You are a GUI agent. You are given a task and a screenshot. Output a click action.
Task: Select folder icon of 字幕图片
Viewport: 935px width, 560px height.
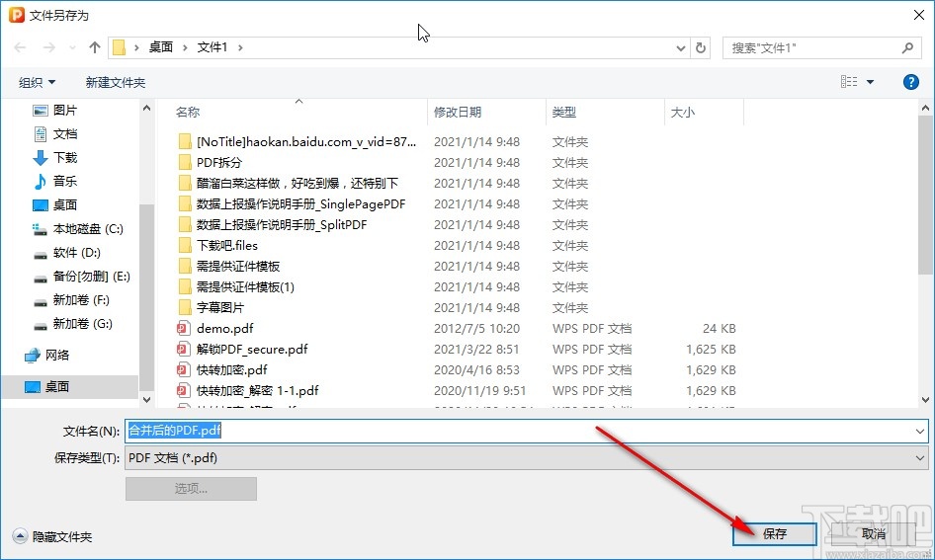coord(185,308)
